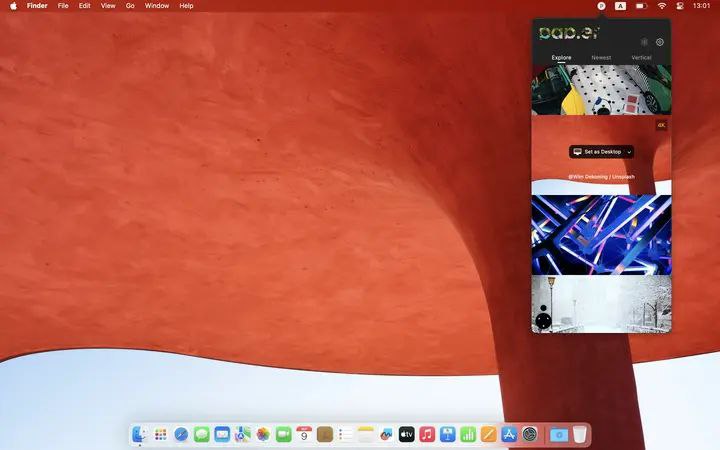Switch to the Explore tab
The width and height of the screenshot is (720, 450).
[561, 57]
